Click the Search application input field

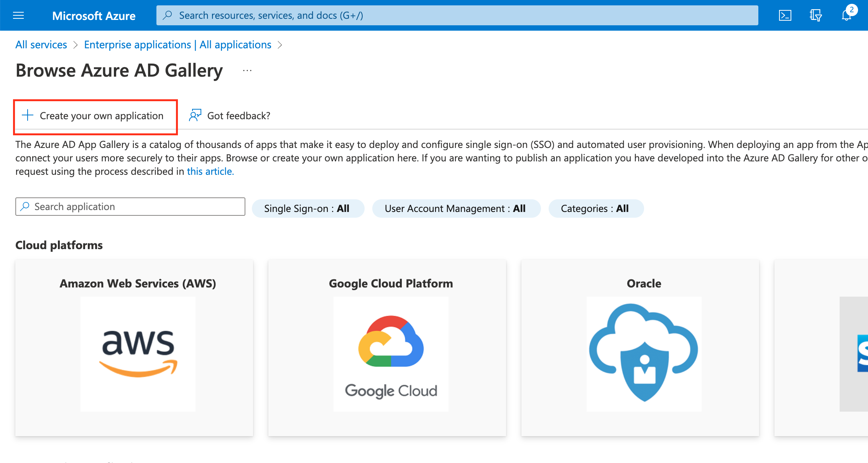pos(130,206)
